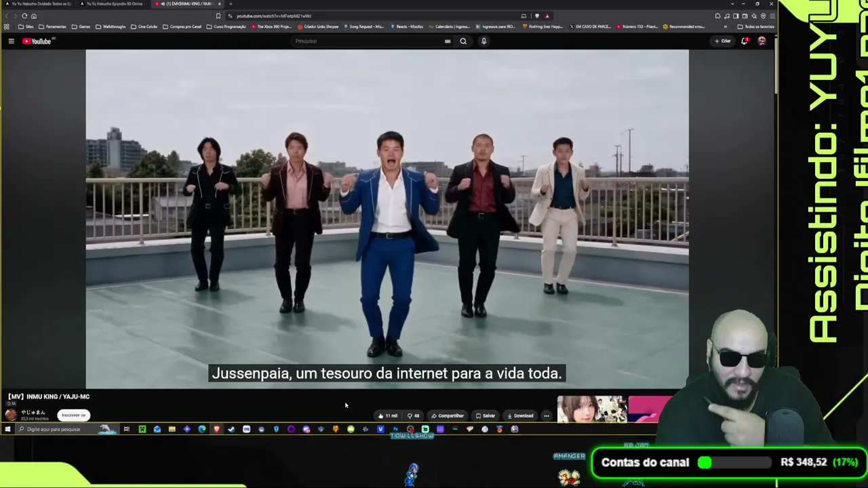Save the video with the Salvar button

(x=486, y=416)
